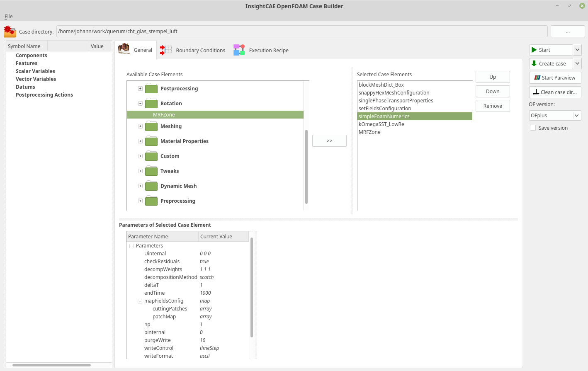This screenshot has width=588, height=371.
Task: Click the >> add element button
Action: point(329,141)
